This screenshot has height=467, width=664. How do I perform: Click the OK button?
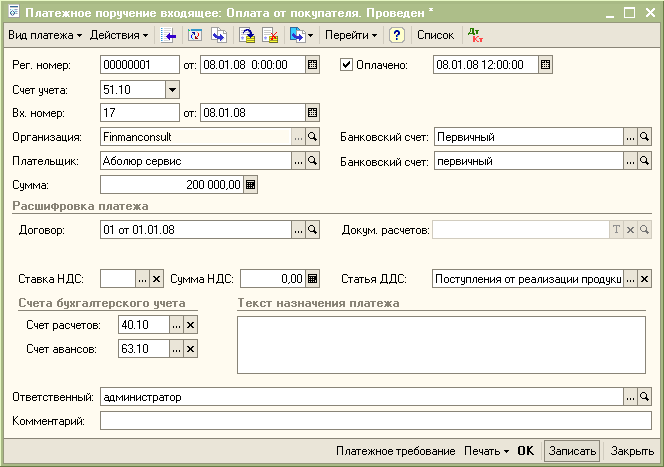(526, 451)
